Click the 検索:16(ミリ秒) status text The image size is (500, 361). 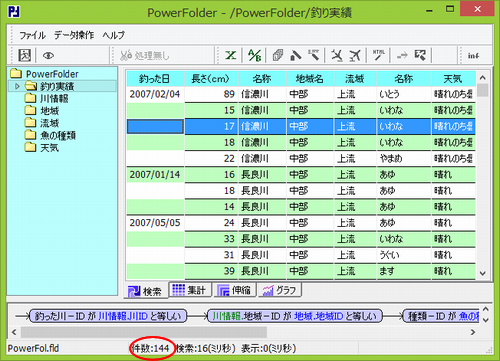tap(206, 349)
